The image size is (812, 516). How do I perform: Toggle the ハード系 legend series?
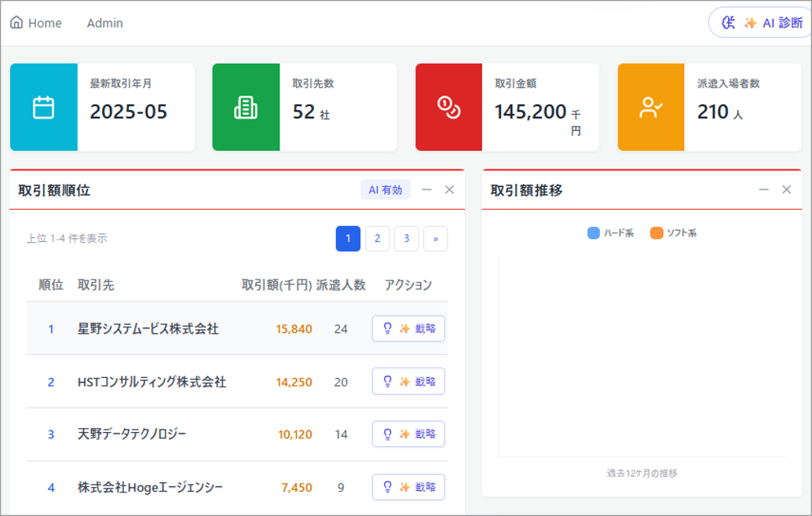point(610,233)
